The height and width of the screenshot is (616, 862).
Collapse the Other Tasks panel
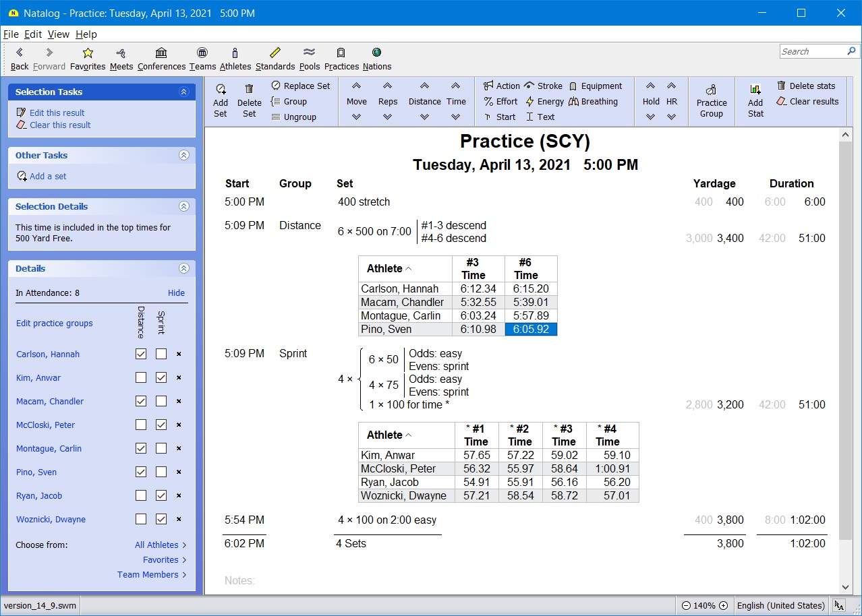point(183,155)
